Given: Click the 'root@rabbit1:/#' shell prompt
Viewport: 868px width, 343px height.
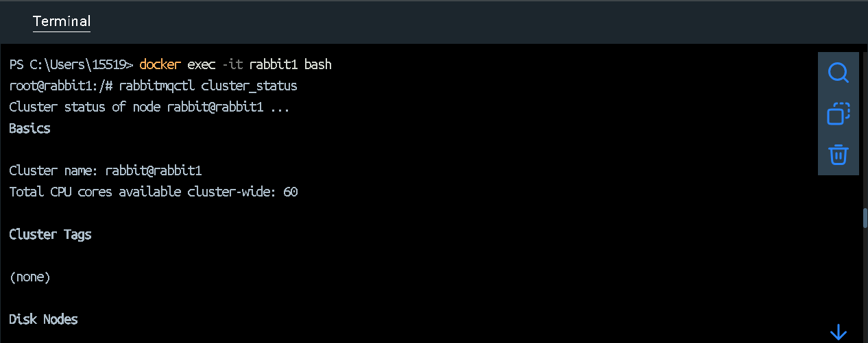Looking at the screenshot, I should click(60, 86).
